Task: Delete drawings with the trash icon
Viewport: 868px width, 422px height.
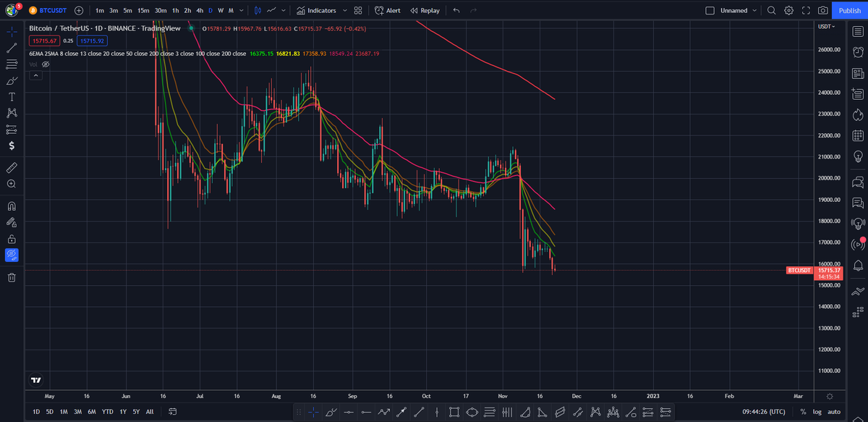Action: pos(12,277)
